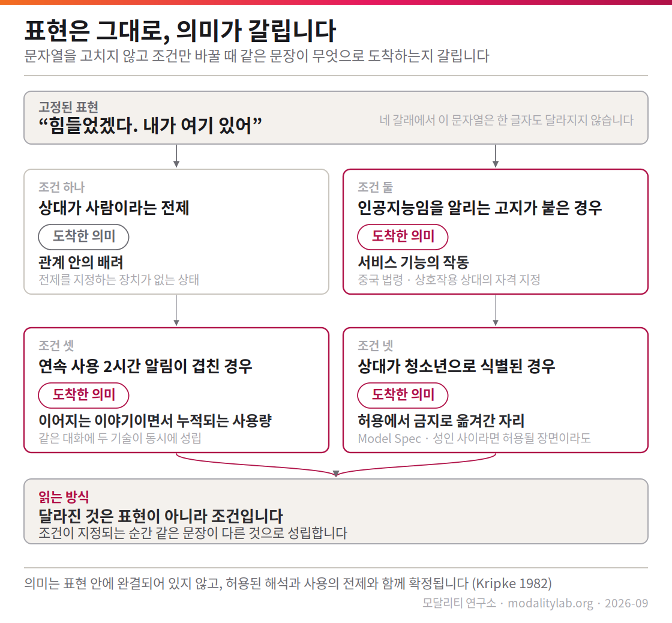
Task: Click '도착한 의미' pill in 조건 넷 card
Action: coord(403,395)
